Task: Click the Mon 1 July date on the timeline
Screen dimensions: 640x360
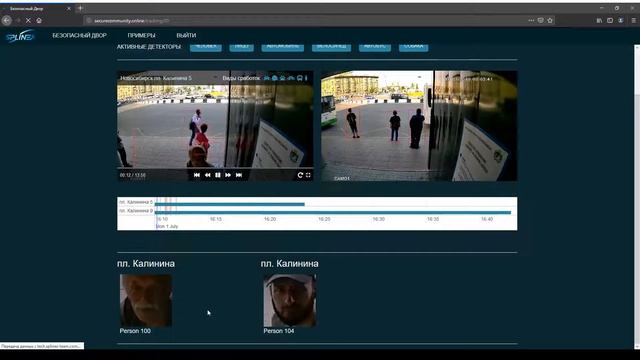Action: point(167,226)
